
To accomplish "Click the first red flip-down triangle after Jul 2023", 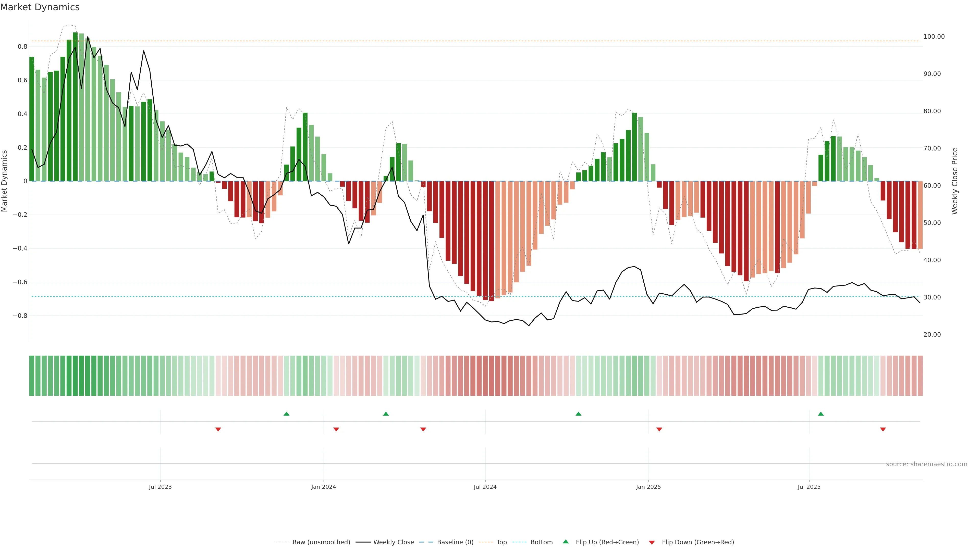I will click(x=218, y=429).
